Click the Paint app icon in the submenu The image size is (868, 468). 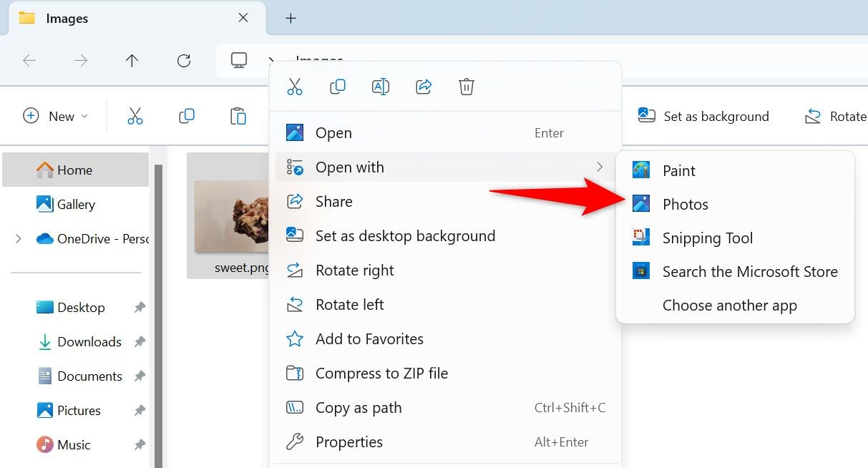(x=641, y=170)
